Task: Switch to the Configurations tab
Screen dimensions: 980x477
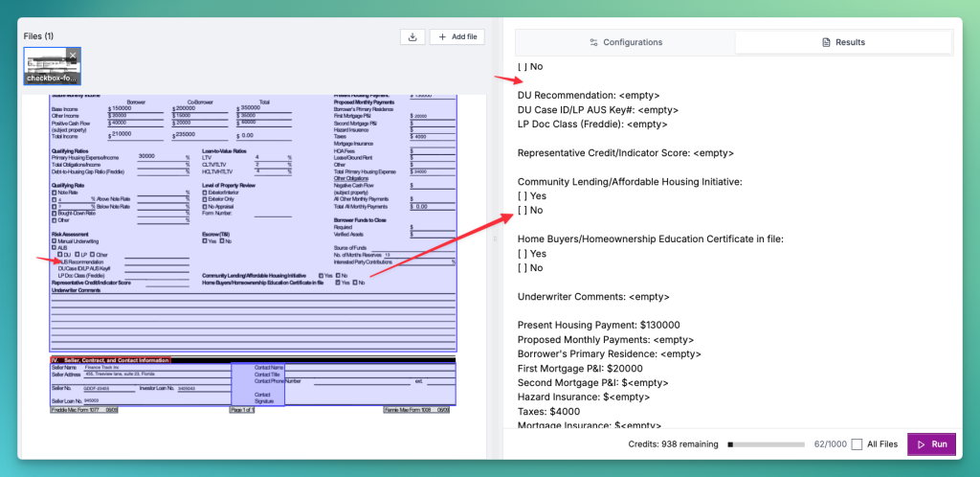Action: 626,42
